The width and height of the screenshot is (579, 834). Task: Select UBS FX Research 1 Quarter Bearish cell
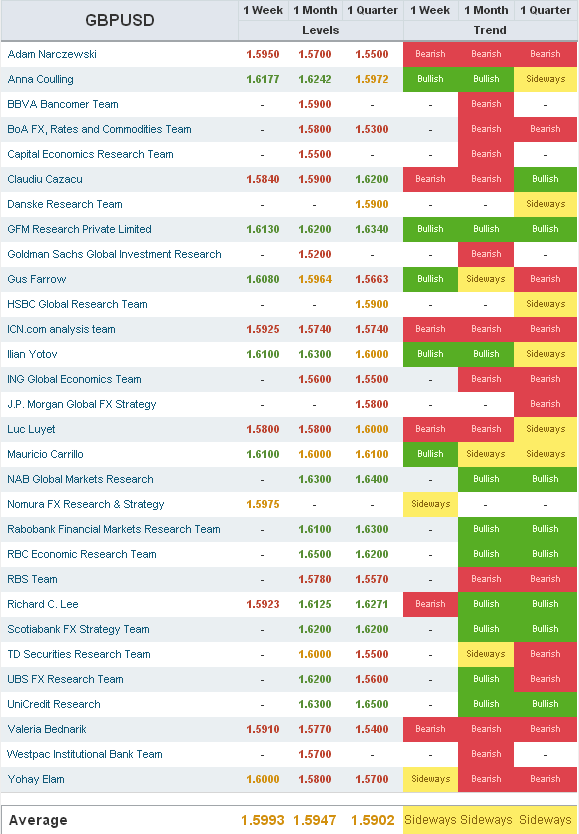(x=546, y=679)
